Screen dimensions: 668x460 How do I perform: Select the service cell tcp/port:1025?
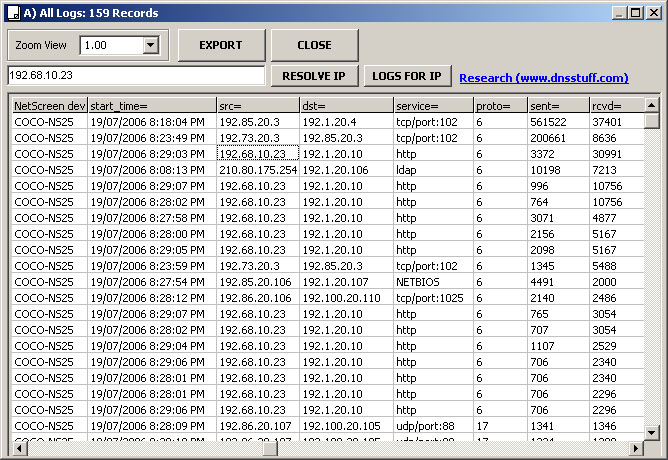pos(433,298)
